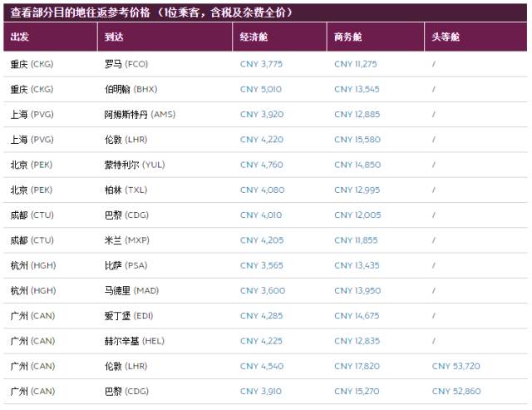
Task: Click the business price CNY 11,275 for Rome
Action: (355, 64)
